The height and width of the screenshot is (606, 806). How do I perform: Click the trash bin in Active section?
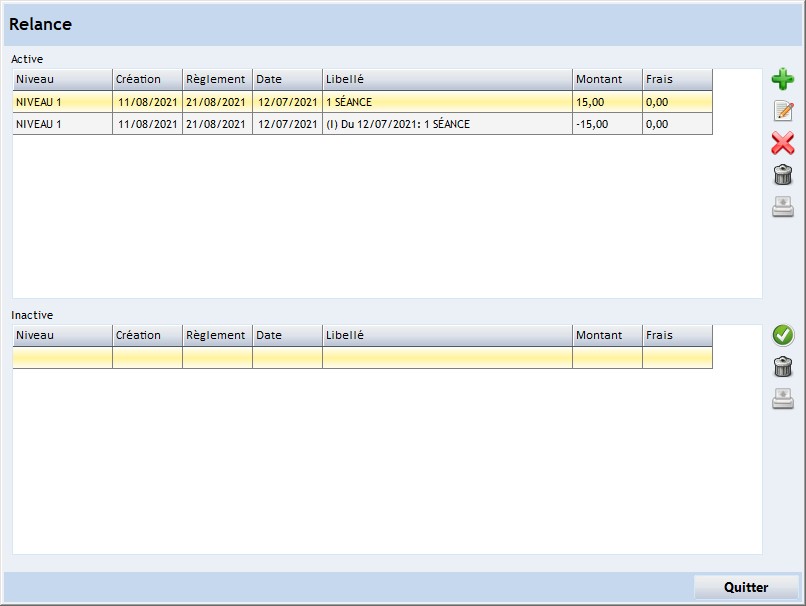(x=782, y=175)
